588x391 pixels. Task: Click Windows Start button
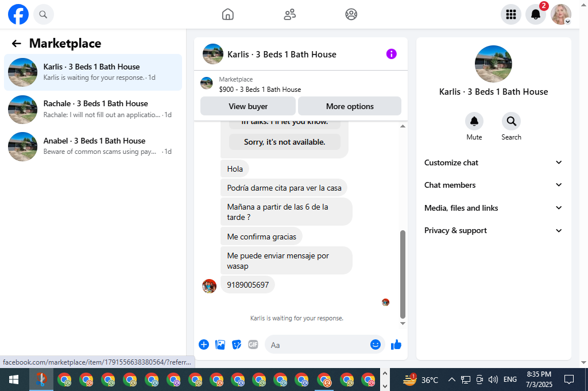pos(14,380)
